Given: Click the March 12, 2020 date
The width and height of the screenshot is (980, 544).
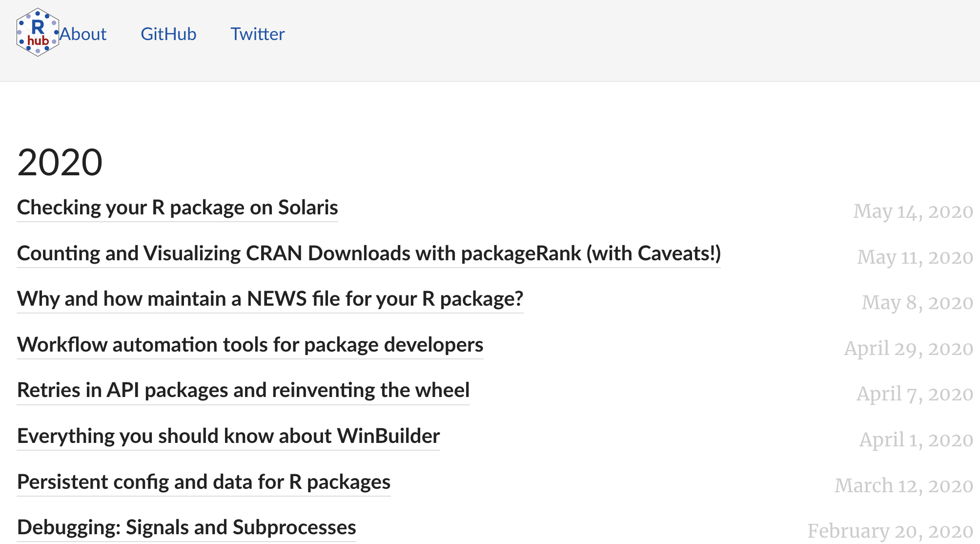Looking at the screenshot, I should pyautogui.click(x=903, y=486).
